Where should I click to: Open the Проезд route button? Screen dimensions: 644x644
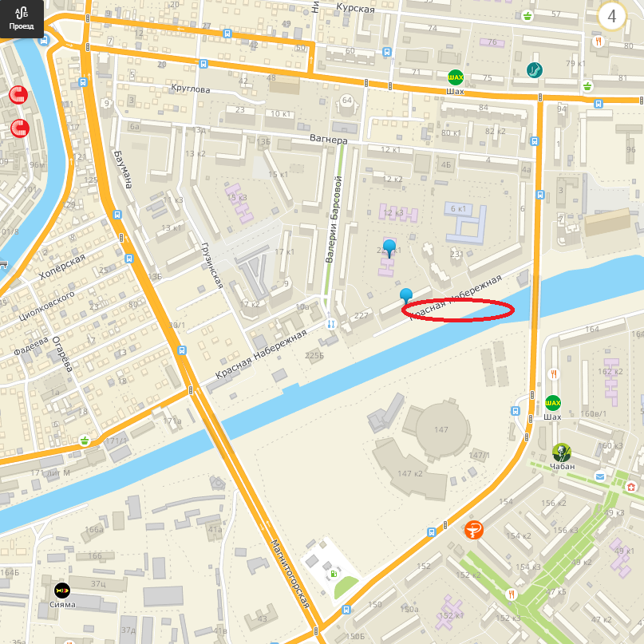(22, 18)
